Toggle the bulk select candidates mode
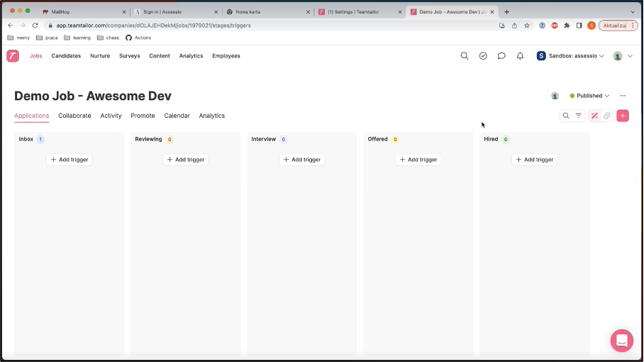 [606, 116]
